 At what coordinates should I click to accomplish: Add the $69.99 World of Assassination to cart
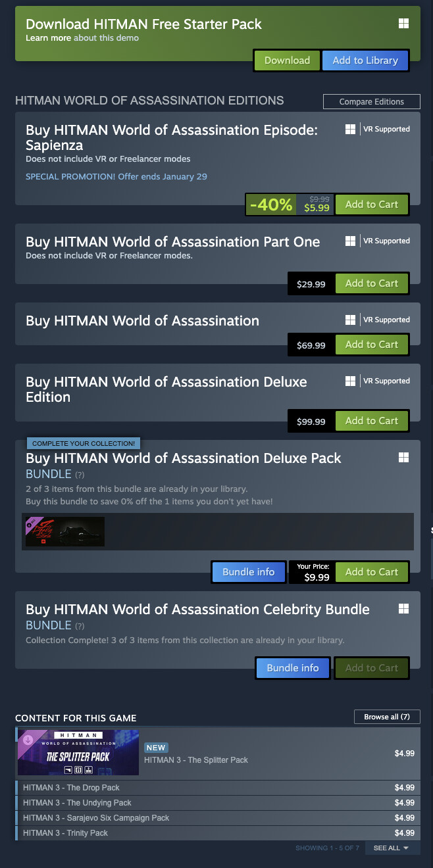pyautogui.click(x=372, y=345)
